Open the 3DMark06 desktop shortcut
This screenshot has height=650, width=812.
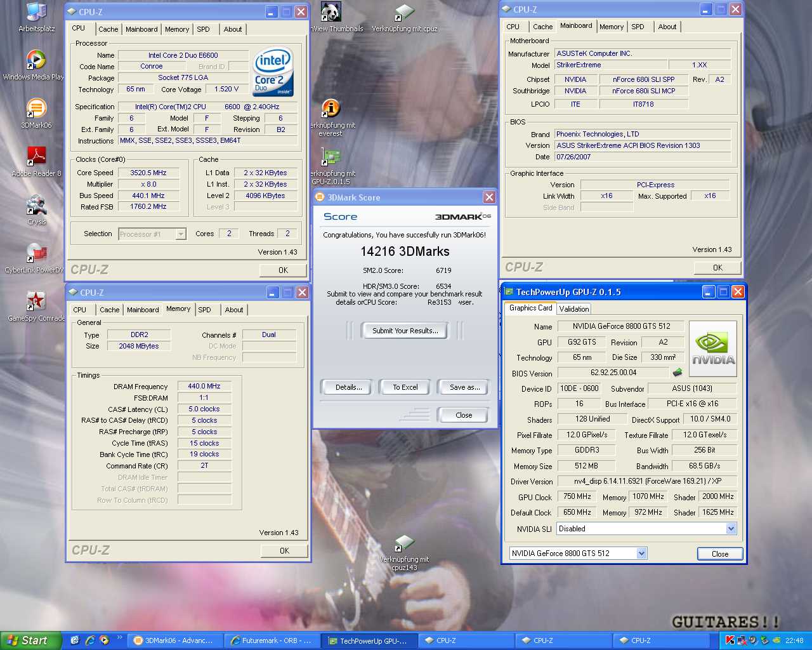tap(36, 114)
